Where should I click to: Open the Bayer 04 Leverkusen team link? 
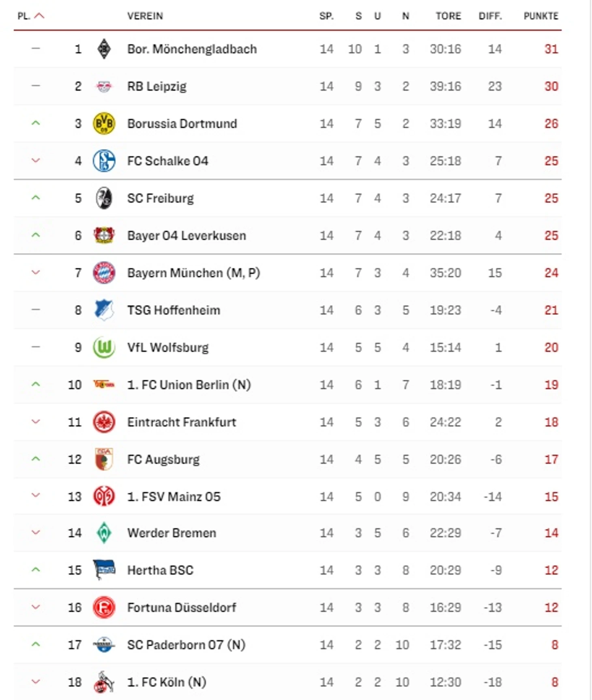pyautogui.click(x=187, y=235)
